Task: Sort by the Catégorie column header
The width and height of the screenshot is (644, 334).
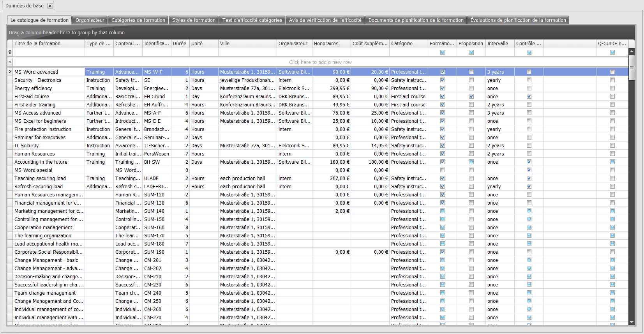Action: [x=408, y=44]
